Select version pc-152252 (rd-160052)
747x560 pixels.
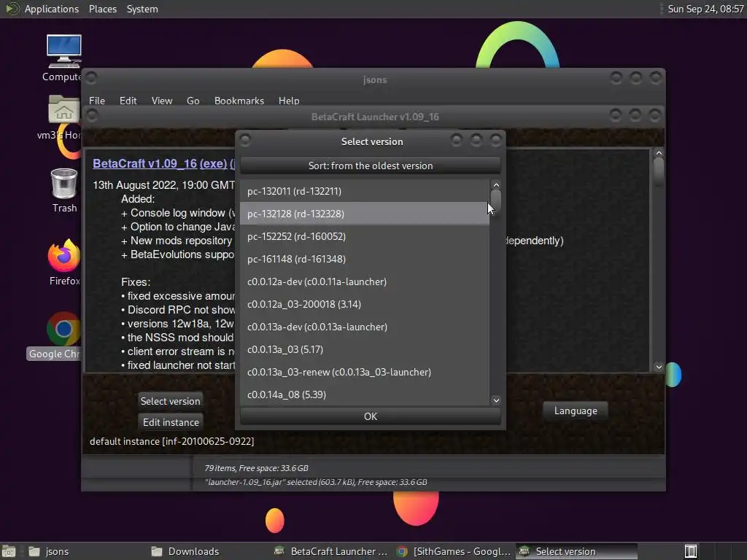[x=365, y=236]
